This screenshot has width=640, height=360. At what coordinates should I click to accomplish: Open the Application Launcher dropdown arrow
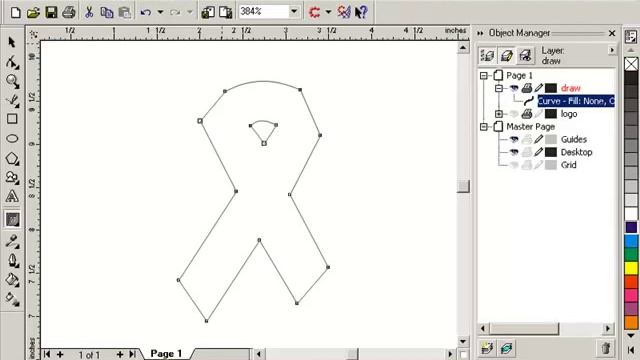tap(328, 12)
